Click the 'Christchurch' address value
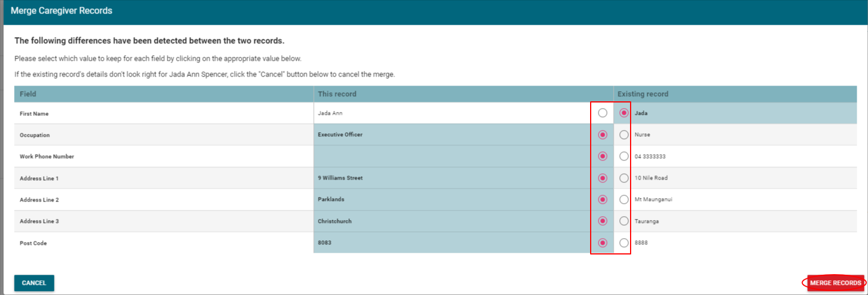Image resolution: width=868 pixels, height=295 pixels. [x=334, y=221]
